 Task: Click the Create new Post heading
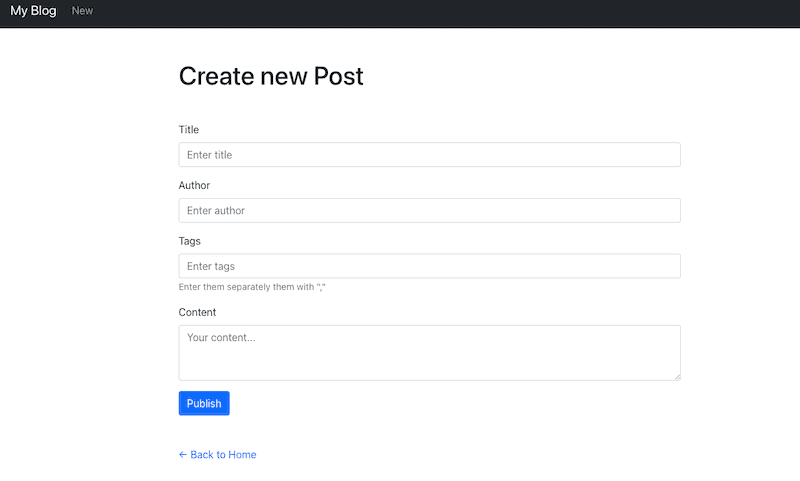(x=271, y=76)
